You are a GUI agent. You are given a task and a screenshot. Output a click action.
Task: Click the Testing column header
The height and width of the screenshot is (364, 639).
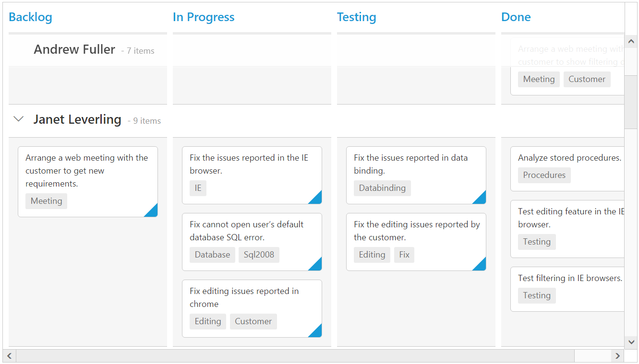click(x=356, y=17)
